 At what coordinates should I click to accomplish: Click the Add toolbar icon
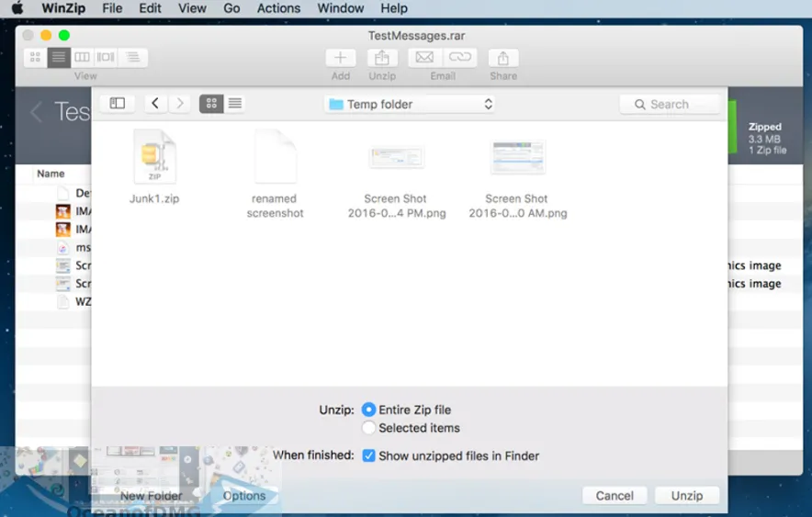point(340,58)
